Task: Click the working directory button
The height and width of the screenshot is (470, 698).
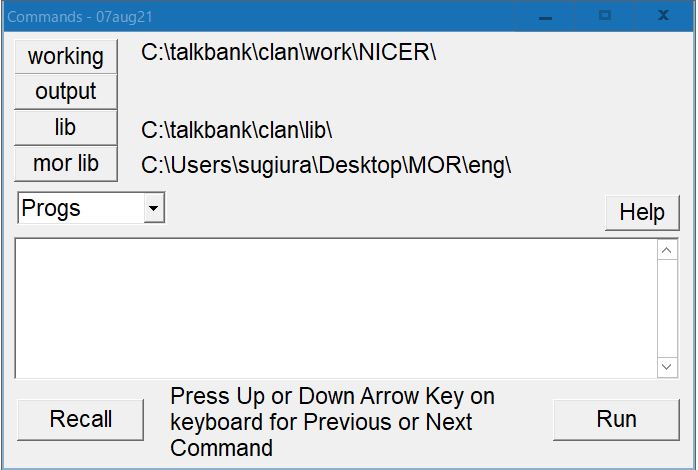Action: tap(66, 56)
